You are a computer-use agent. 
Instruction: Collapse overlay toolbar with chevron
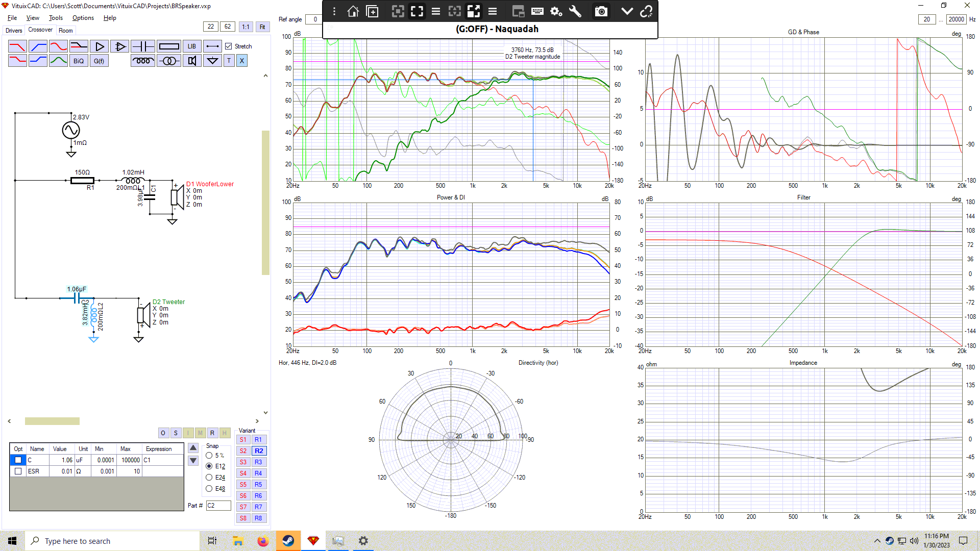point(627,12)
